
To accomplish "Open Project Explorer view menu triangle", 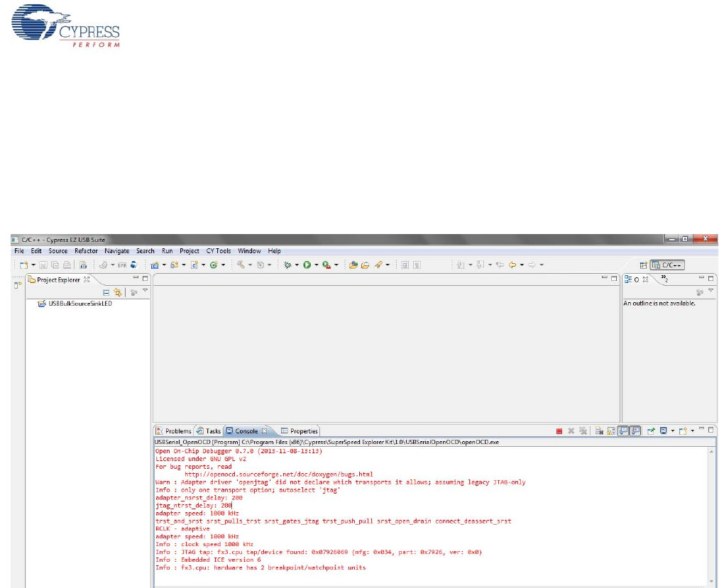I will click(145, 291).
